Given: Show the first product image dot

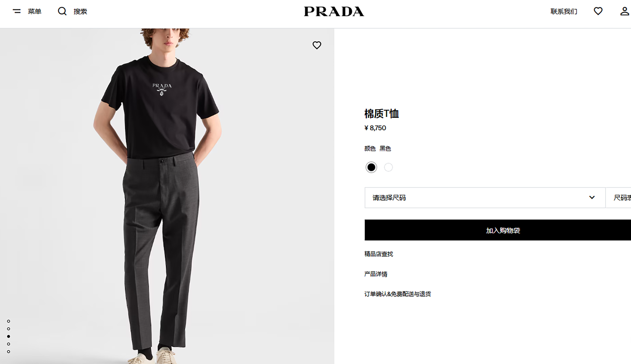Looking at the screenshot, I should click(9, 321).
